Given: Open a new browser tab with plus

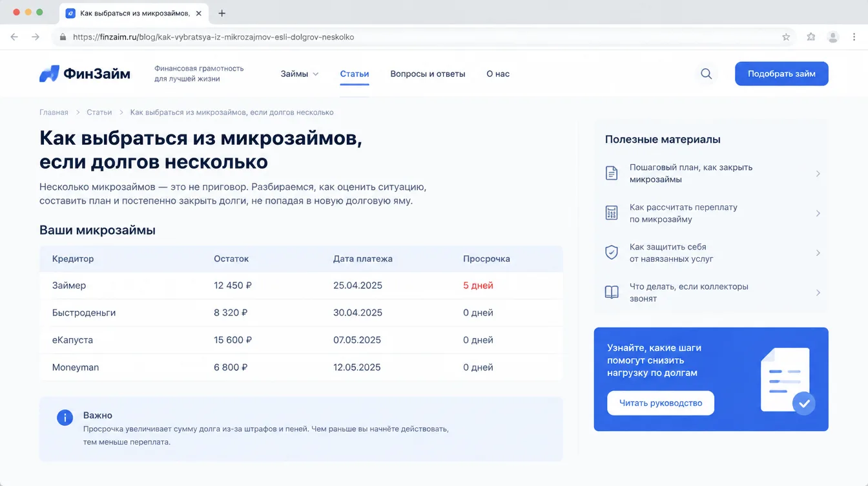Looking at the screenshot, I should [x=222, y=13].
